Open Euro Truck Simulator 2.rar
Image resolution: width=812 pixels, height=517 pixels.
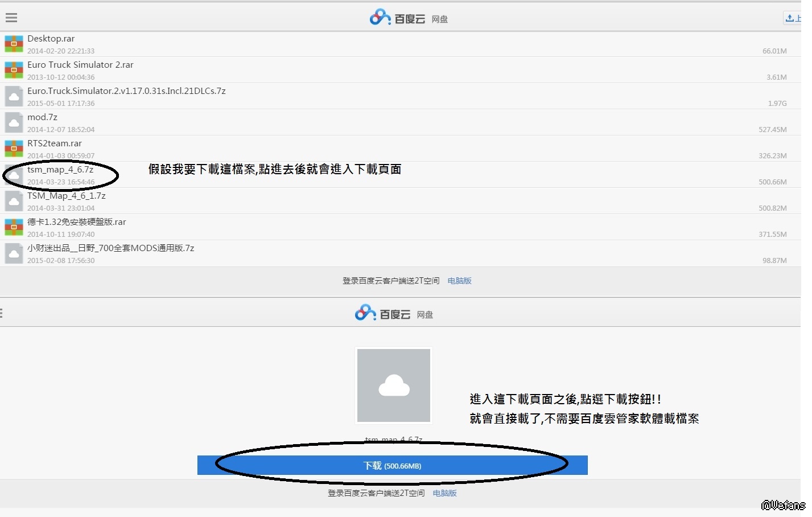tap(80, 65)
